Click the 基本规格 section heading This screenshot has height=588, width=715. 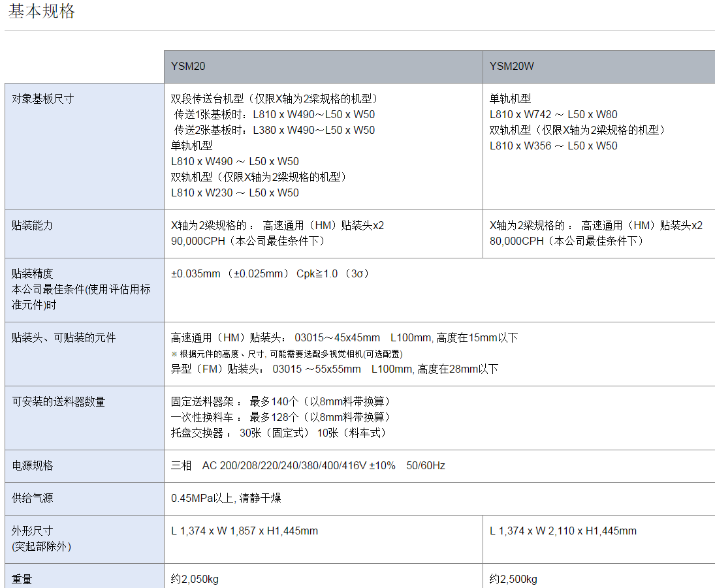[42, 11]
